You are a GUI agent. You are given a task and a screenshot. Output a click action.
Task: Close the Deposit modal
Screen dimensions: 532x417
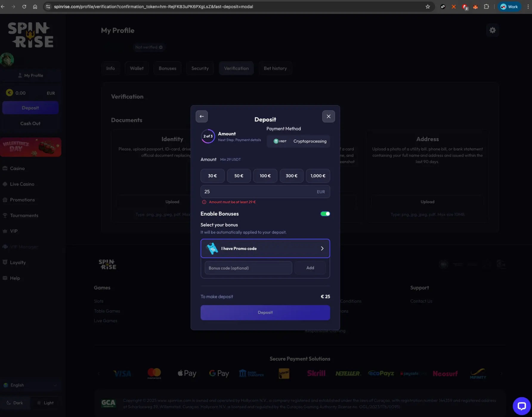coord(328,116)
